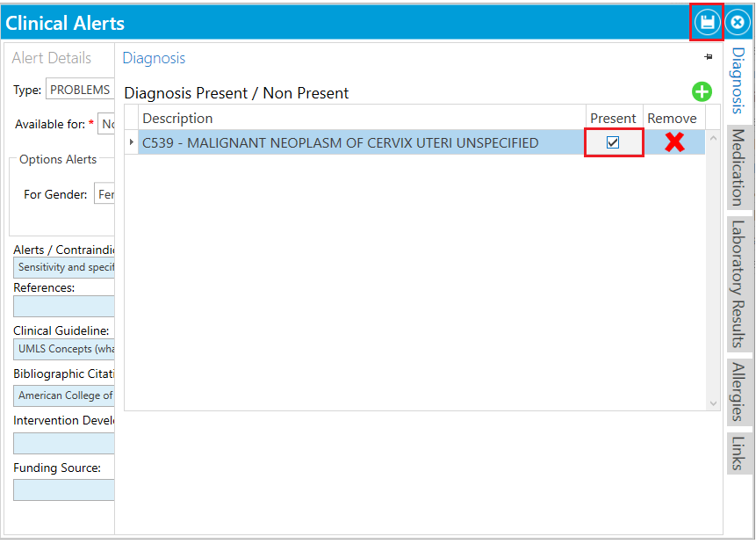Click the Save icon in the title bar
This screenshot has height=544, width=756.
(706, 23)
